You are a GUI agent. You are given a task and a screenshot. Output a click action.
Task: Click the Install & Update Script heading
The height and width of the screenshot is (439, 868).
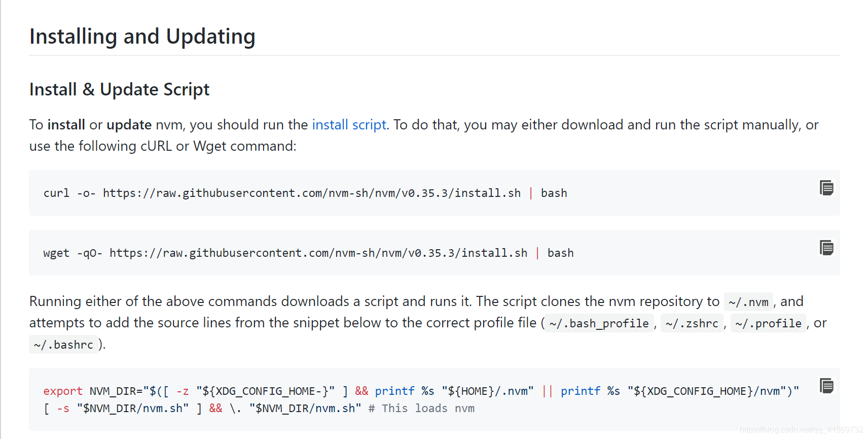(x=119, y=89)
